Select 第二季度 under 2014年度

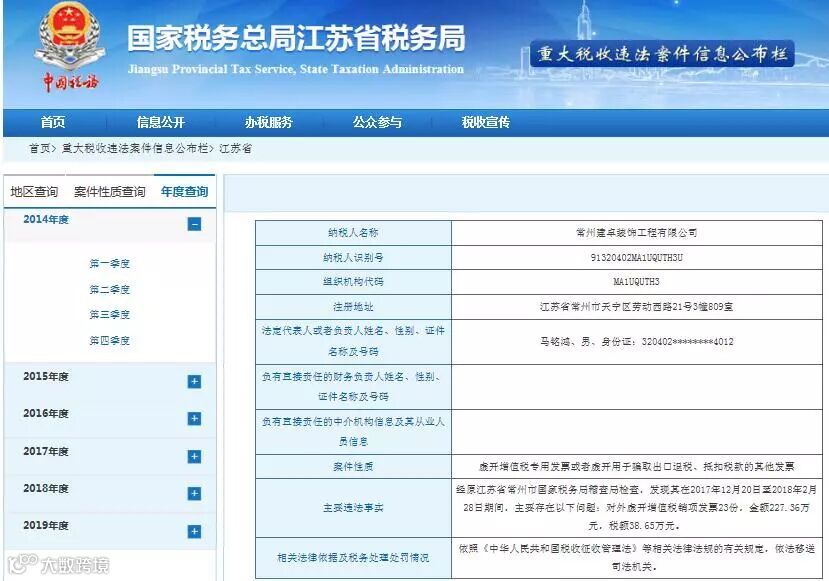109,289
